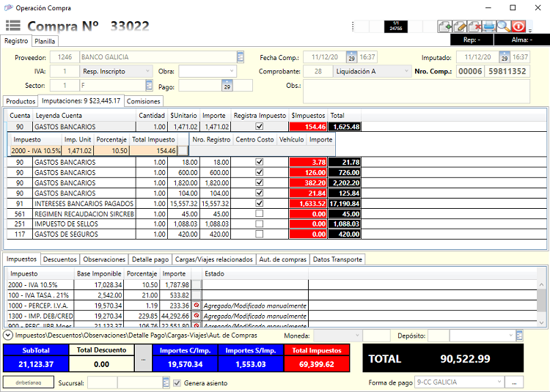Open the Moneda dropdown

point(357,336)
